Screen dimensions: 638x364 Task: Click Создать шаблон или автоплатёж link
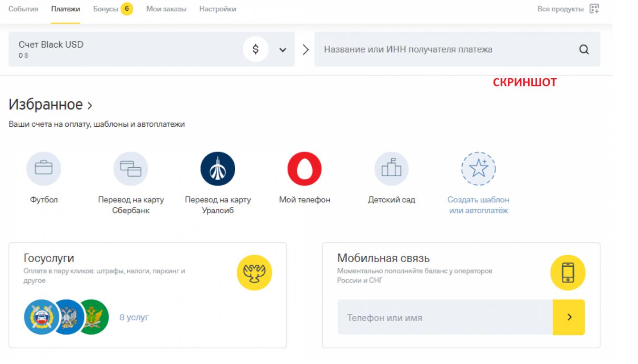[478, 205]
